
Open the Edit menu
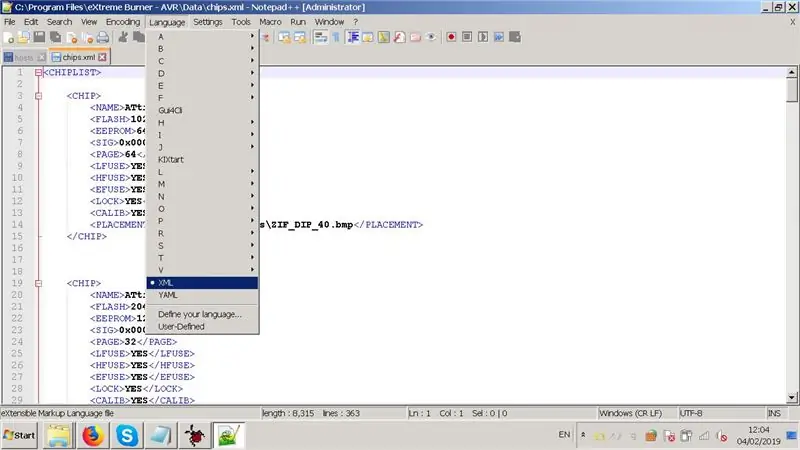coord(31,22)
